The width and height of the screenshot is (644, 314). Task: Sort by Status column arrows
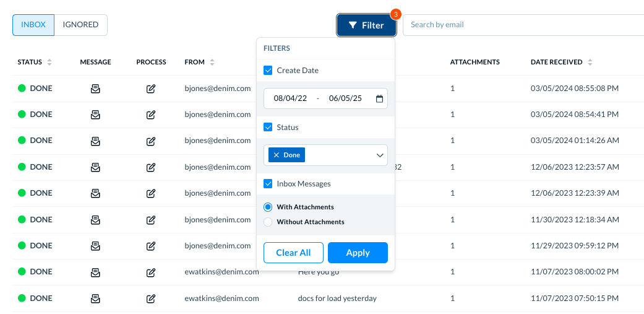click(49, 63)
